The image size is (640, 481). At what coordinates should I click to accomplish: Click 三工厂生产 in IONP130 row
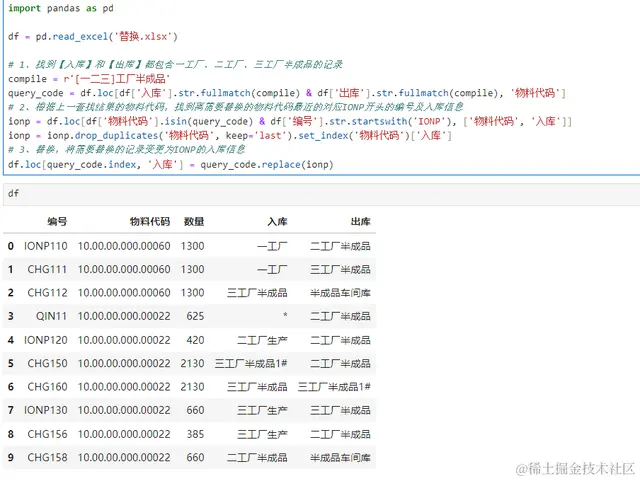(x=262, y=410)
